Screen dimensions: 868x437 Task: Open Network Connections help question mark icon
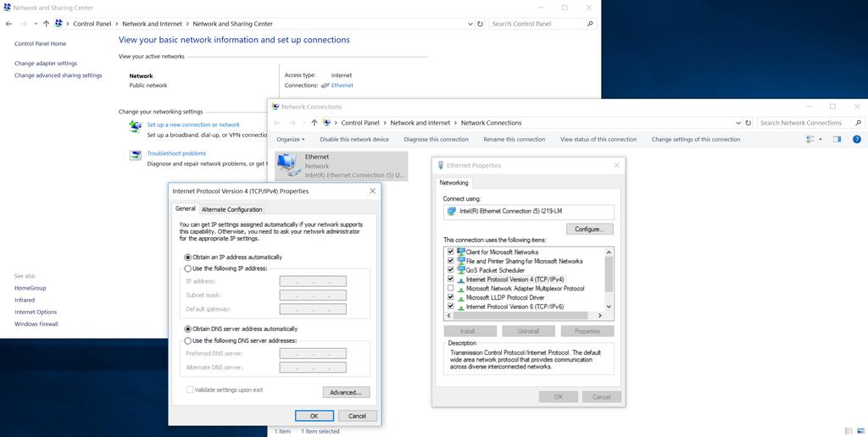tap(857, 140)
